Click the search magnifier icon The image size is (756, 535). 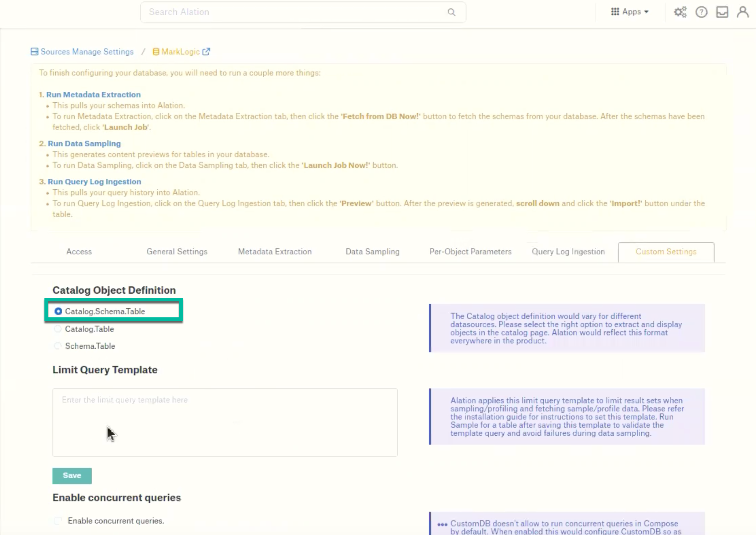451,12
